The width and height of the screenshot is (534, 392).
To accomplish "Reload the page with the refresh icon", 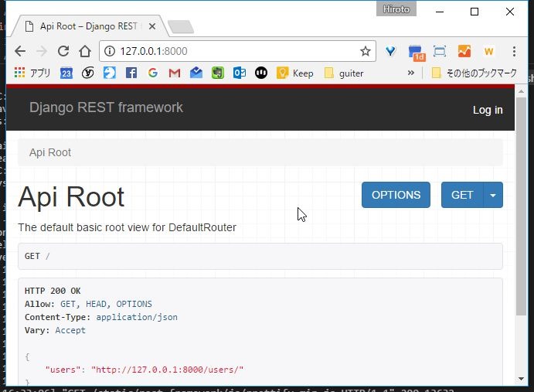I will click(63, 51).
